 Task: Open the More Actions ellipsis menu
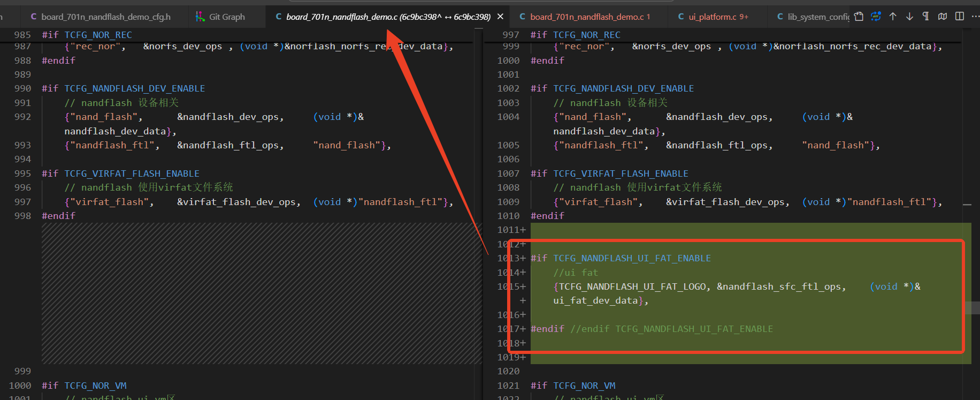pyautogui.click(x=975, y=17)
